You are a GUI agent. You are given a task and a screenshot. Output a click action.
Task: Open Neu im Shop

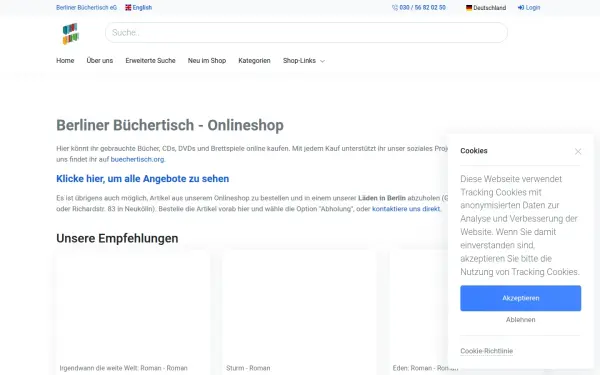click(207, 60)
